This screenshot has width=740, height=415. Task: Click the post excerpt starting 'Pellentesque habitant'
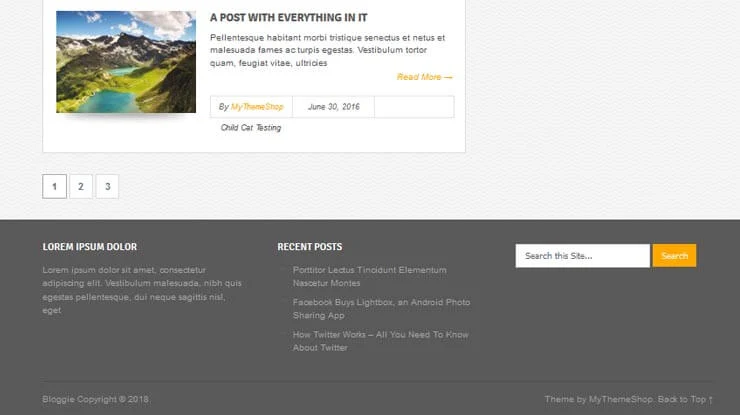328,50
